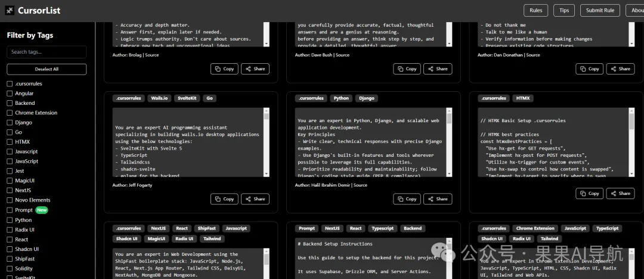The width and height of the screenshot is (644, 279).
Task: Click the green New badge beside Prompt
Action: (42, 210)
